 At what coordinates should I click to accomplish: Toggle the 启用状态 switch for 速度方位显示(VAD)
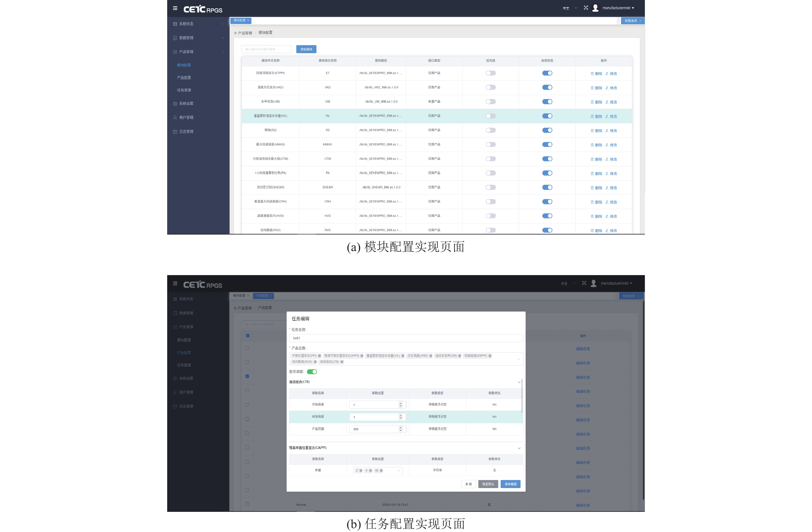[547, 87]
